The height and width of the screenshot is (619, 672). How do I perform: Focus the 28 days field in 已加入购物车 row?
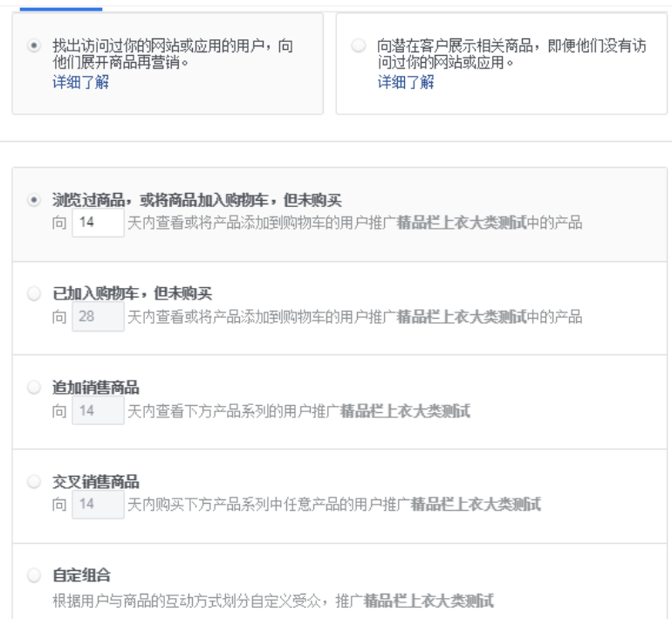click(x=98, y=316)
